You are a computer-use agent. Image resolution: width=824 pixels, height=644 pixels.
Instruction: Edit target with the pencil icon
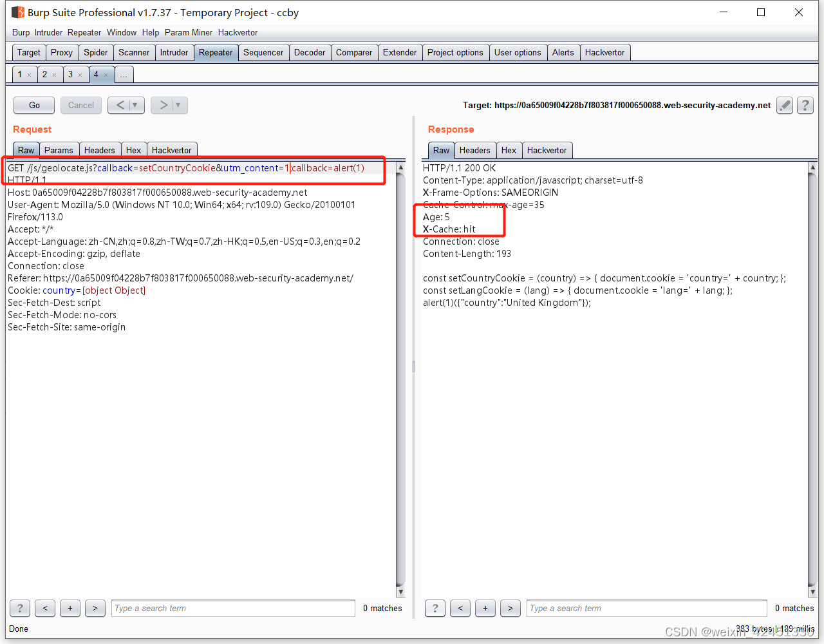point(785,105)
